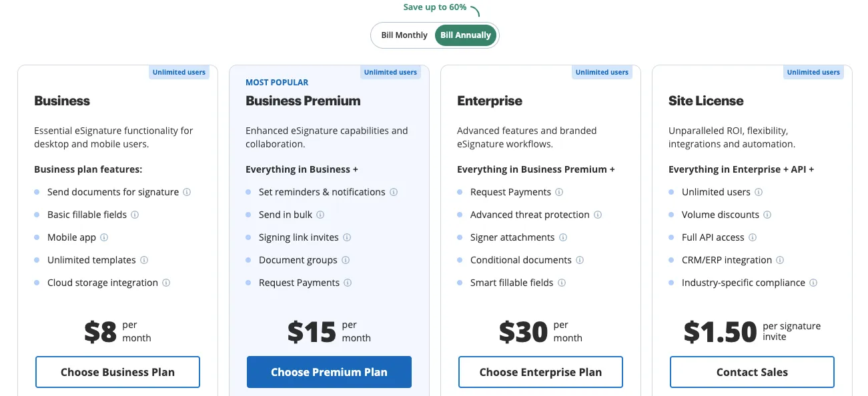Click Unlimited users badge on Business card
Viewport: 868px width, 396px height.
(x=179, y=72)
